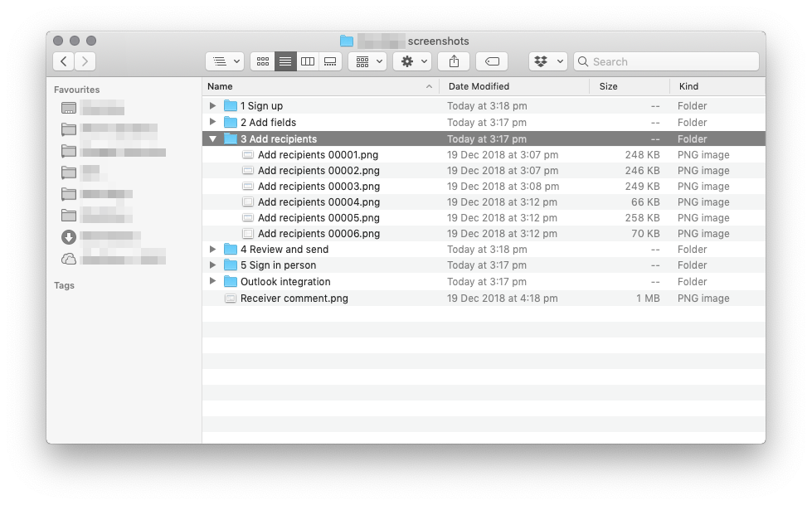Click the Tags sidebar heading
Image resolution: width=812 pixels, height=505 pixels.
64,285
